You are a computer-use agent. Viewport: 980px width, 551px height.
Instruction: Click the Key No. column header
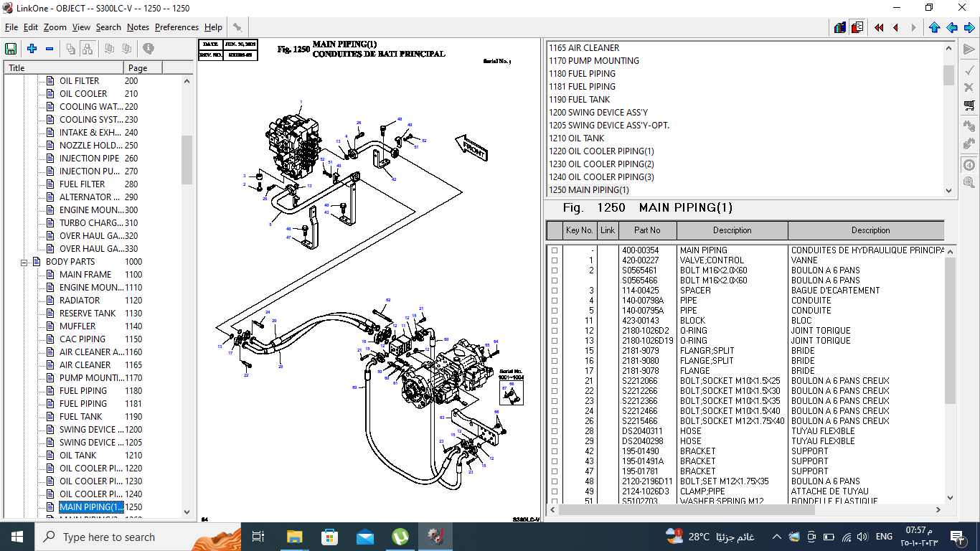(x=580, y=230)
